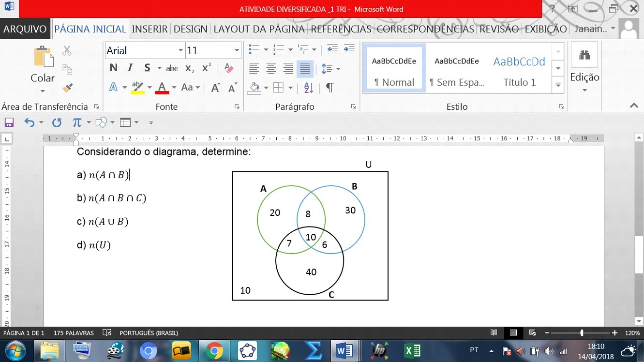The image size is (644, 362).
Task: Apply subscript formatting
Action: coord(190,68)
